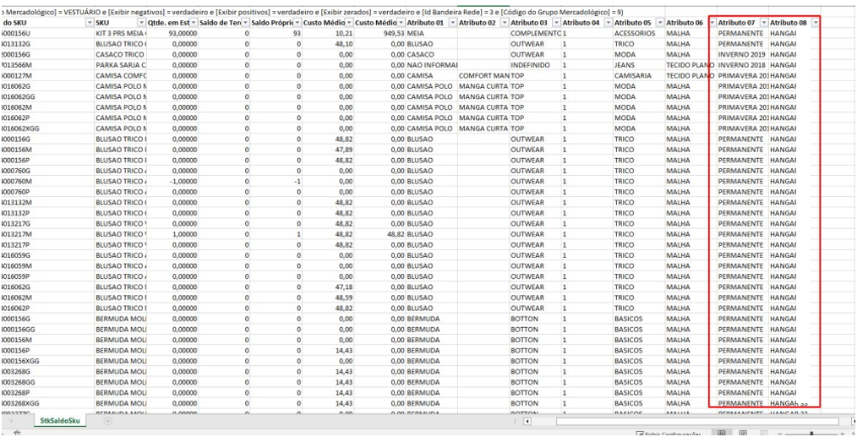Click zoom out minus icon

(x=780, y=434)
